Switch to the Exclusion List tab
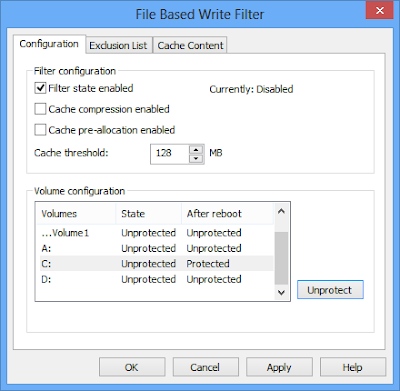The width and height of the screenshot is (400, 391). (118, 45)
